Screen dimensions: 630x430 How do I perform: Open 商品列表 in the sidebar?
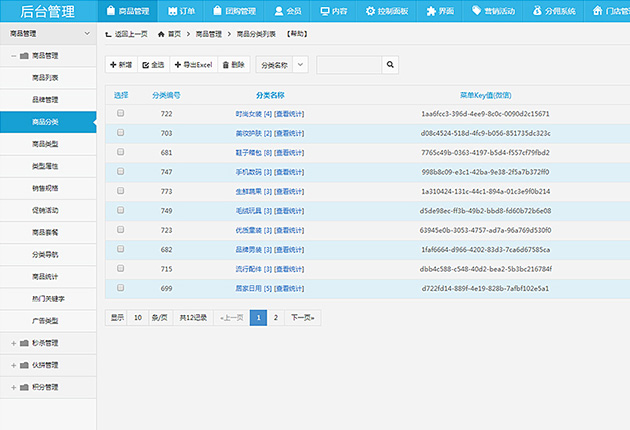pyautogui.click(x=48, y=78)
